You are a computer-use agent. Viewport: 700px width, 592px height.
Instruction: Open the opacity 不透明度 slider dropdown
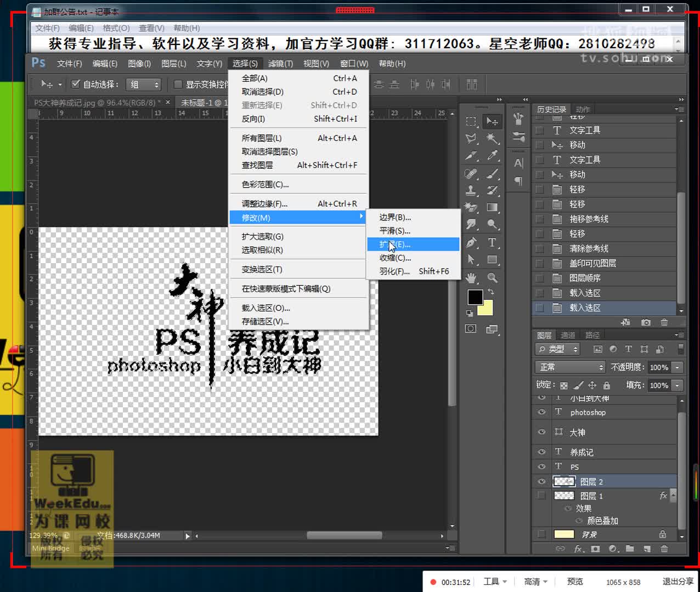pyautogui.click(x=678, y=367)
